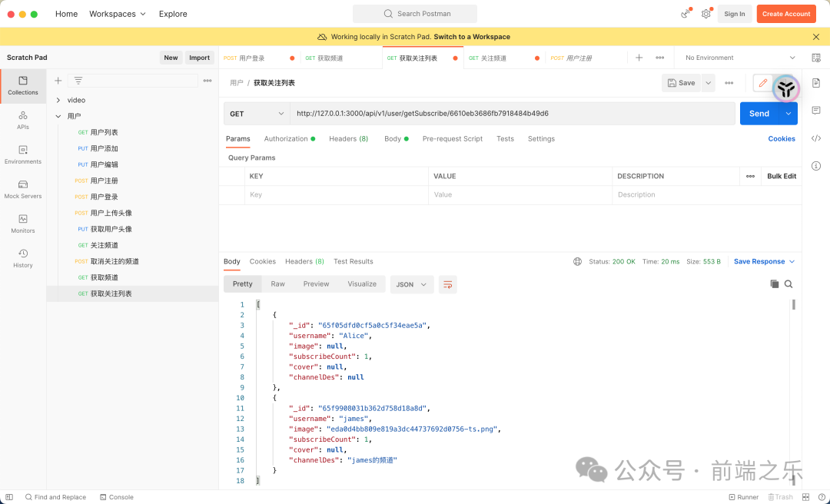Switch response view to Preview
The width and height of the screenshot is (830, 504).
click(x=316, y=284)
